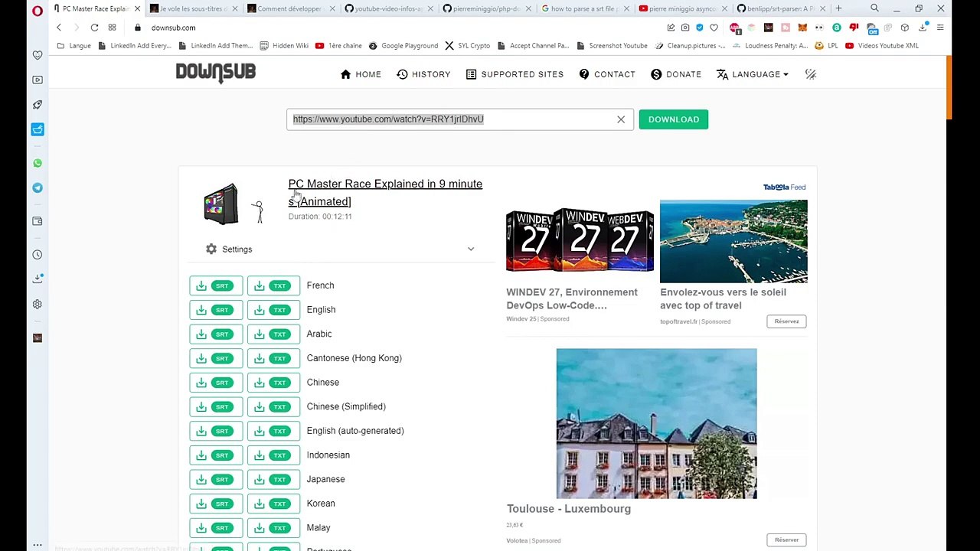Download Indonesian subtitles as TXT
980x551 pixels.
(x=273, y=455)
